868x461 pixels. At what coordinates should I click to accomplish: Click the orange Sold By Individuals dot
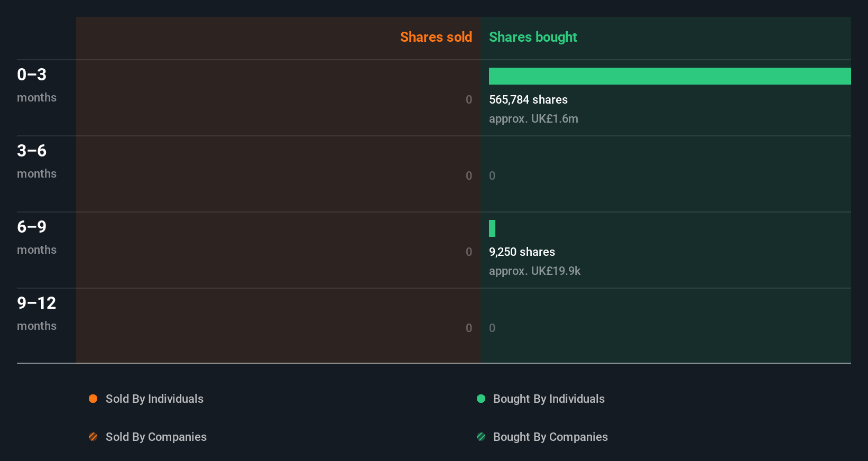click(93, 399)
